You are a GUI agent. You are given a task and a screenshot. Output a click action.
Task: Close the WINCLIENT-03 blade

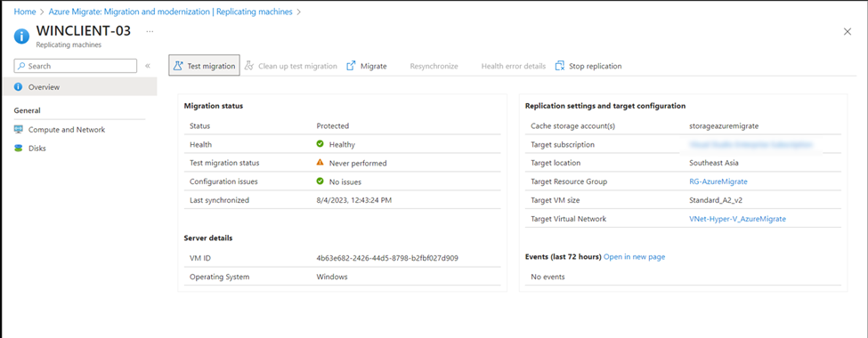(x=848, y=31)
